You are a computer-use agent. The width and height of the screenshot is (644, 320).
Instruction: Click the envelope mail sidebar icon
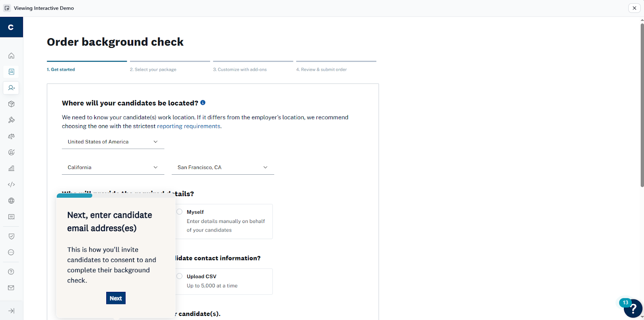point(11,288)
